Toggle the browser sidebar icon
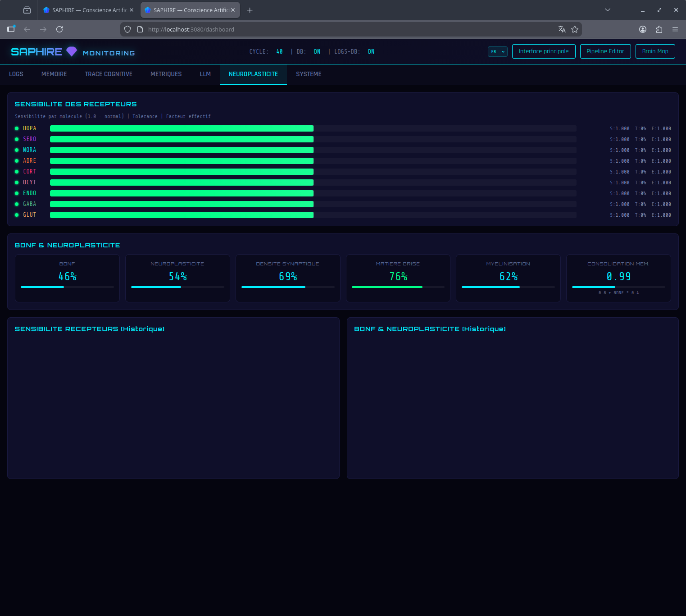Image resolution: width=686 pixels, height=616 pixels. click(11, 29)
